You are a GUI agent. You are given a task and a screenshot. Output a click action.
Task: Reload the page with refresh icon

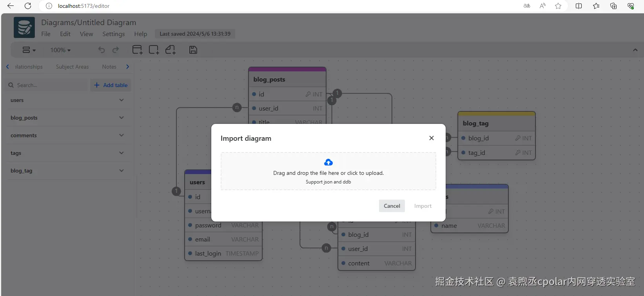[x=28, y=6]
